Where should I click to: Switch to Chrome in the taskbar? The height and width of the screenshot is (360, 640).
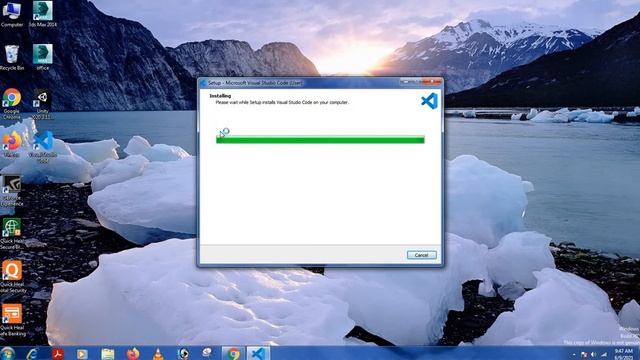pos(233,354)
